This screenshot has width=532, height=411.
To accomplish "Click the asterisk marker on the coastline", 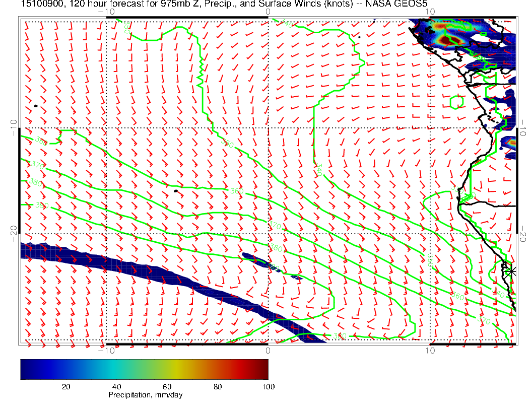I will pos(511,271).
